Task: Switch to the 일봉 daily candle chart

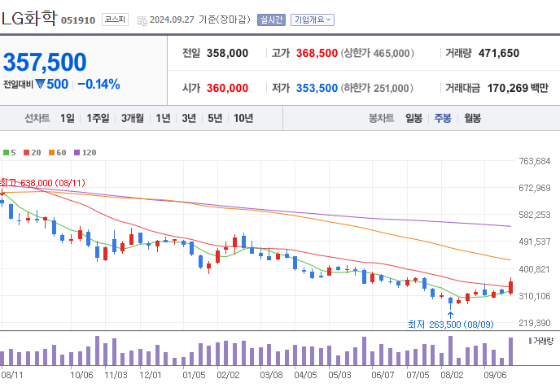Action: coord(414,118)
